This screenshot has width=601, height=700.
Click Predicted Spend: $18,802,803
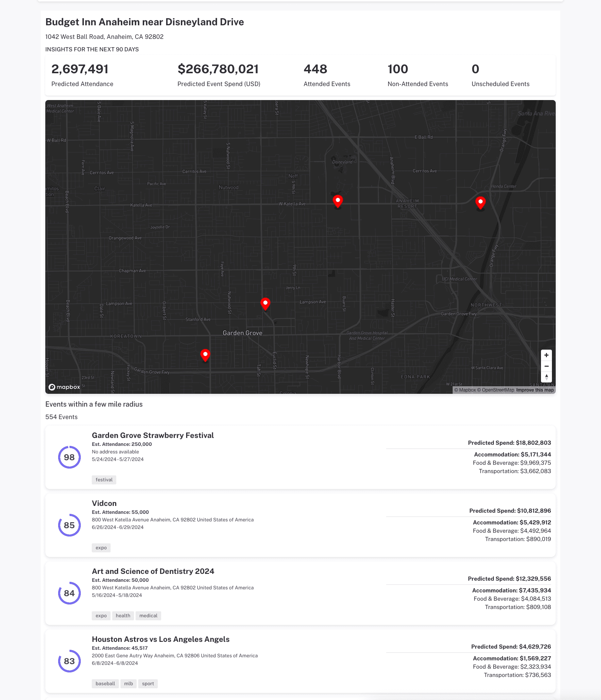tap(510, 443)
